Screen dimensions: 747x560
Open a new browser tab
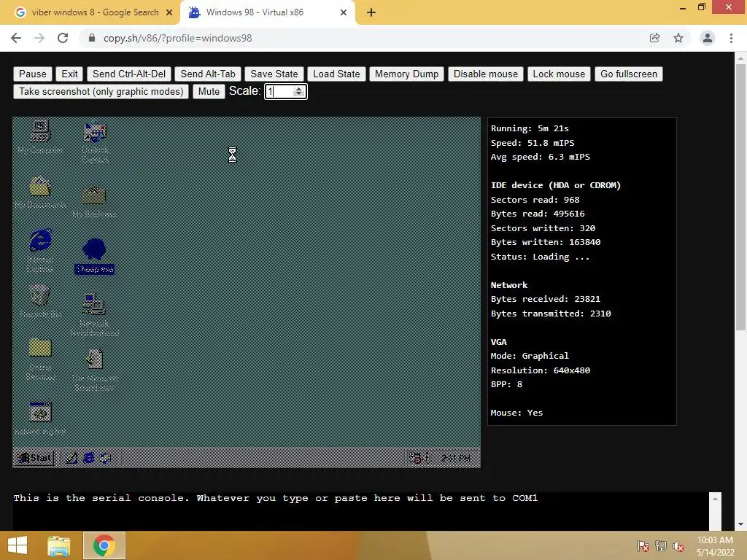coord(371,13)
